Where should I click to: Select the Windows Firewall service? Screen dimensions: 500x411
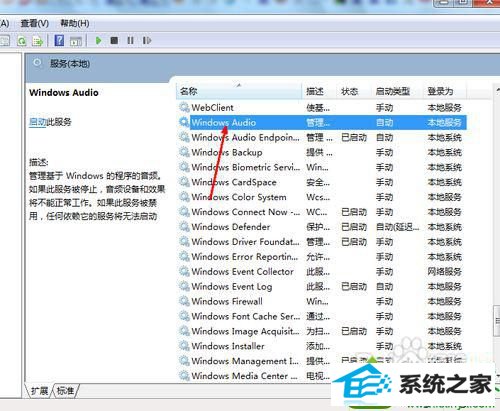(321, 301)
